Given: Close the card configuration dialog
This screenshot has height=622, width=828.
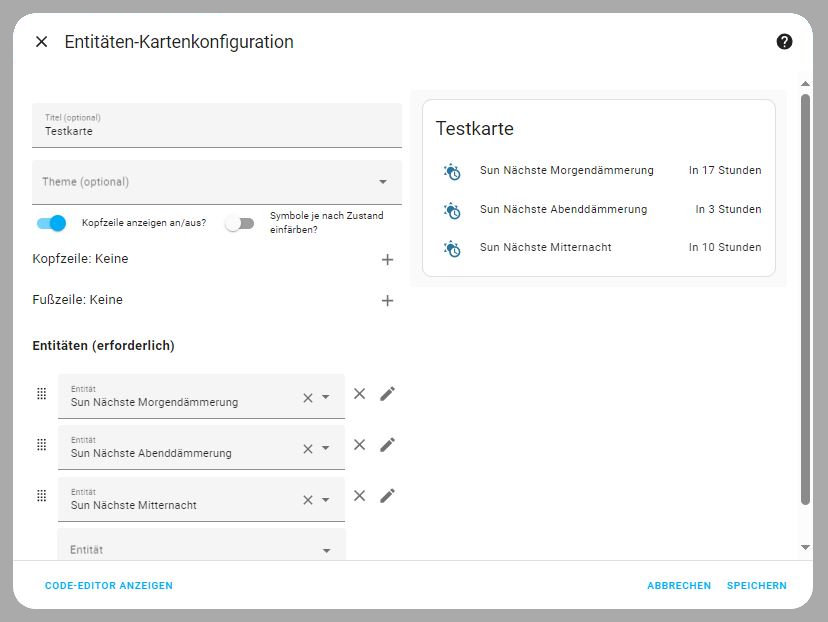Looking at the screenshot, I should coord(41,42).
